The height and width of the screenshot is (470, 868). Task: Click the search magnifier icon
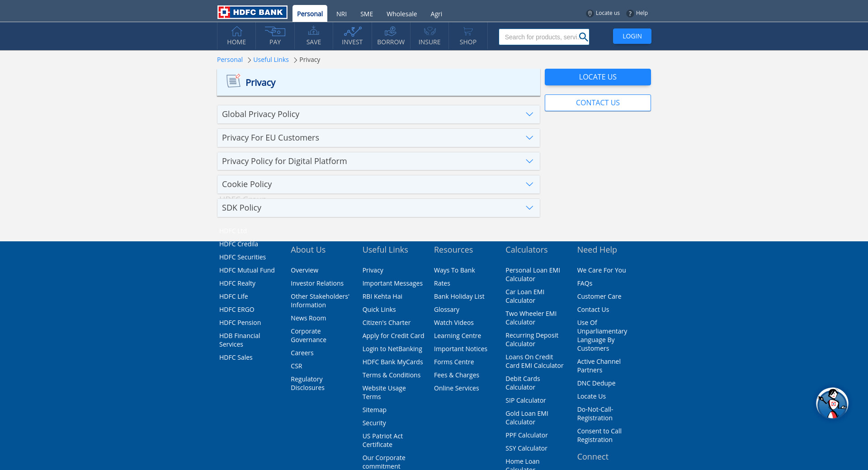click(x=583, y=37)
